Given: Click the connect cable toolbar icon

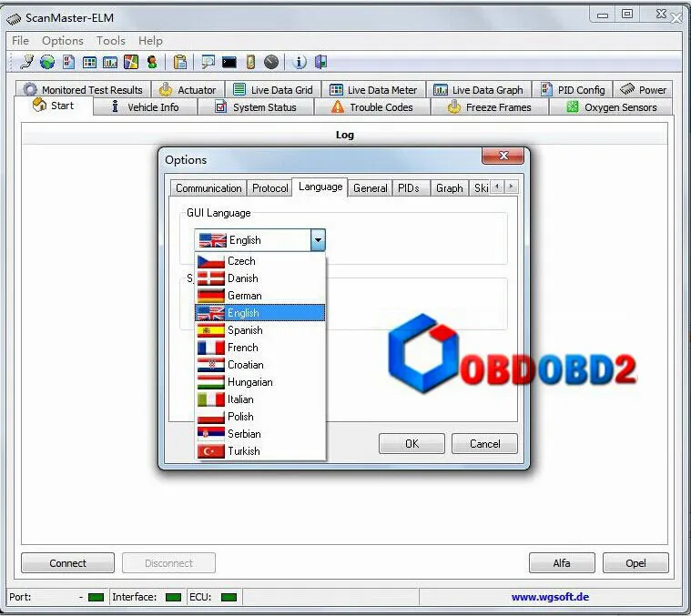Looking at the screenshot, I should click(x=27, y=62).
